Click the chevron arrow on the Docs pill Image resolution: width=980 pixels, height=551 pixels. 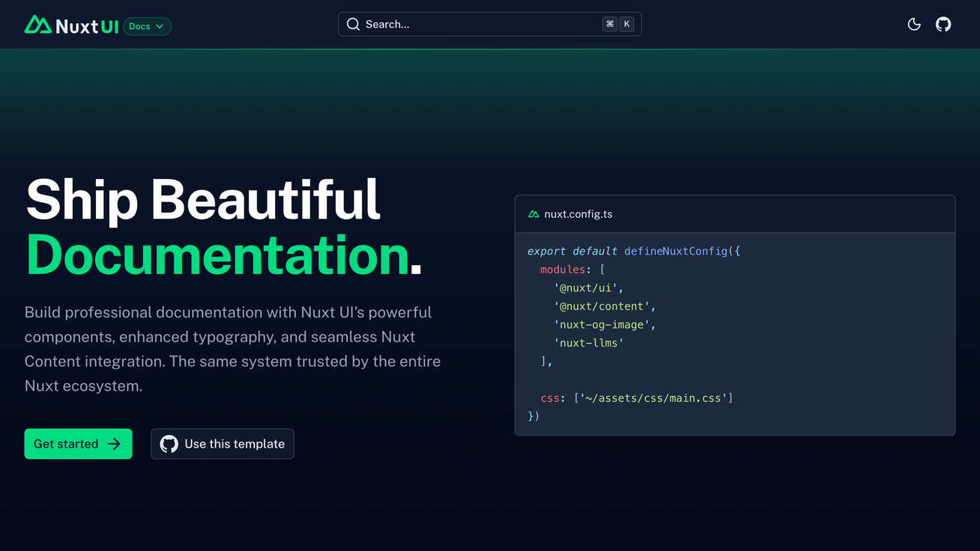[x=161, y=26]
